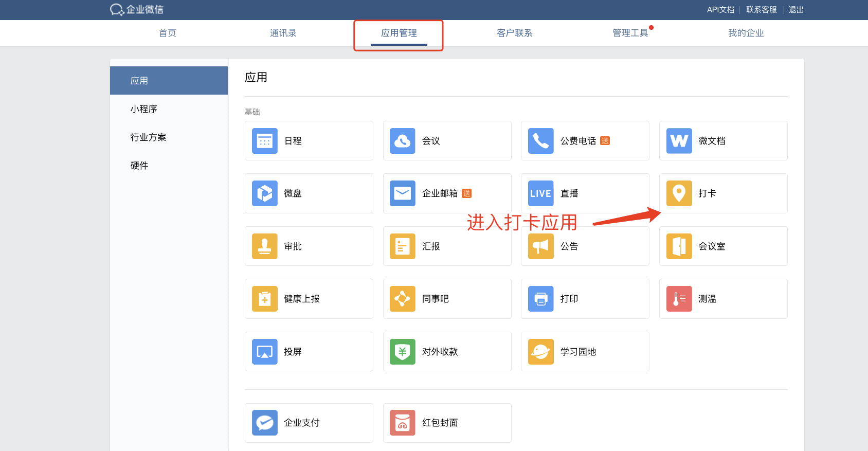
Task: Click the 企业微信 logo at top left
Action: pyautogui.click(x=137, y=10)
